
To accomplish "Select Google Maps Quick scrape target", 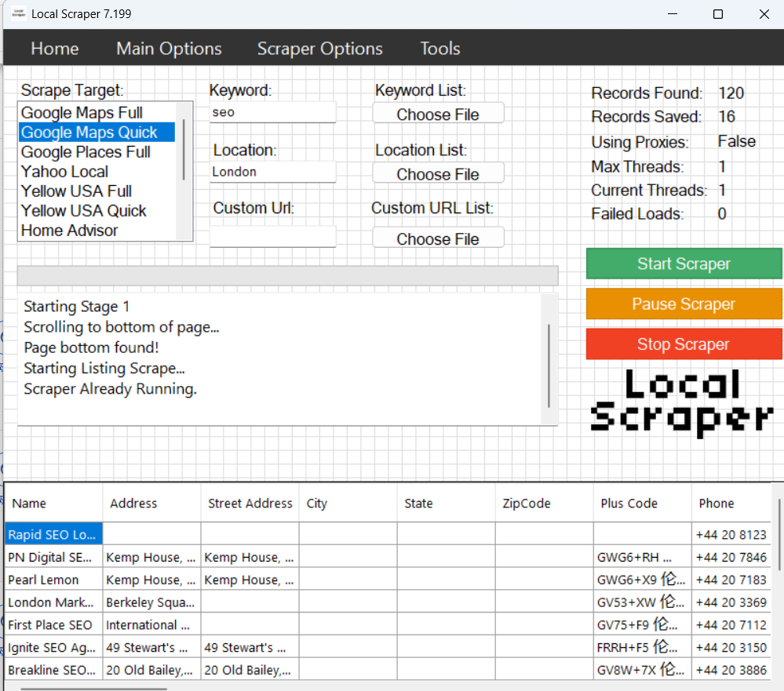I will (x=97, y=133).
